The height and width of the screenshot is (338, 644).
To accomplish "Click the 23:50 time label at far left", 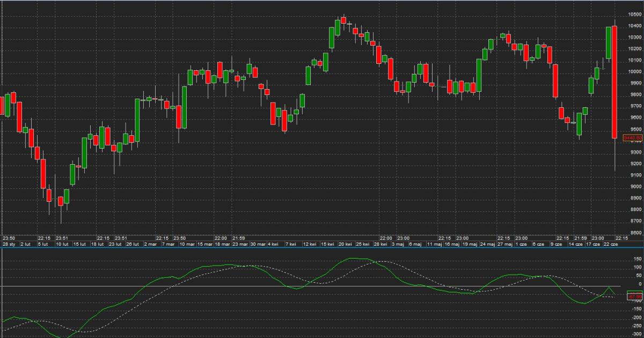I will click(9, 238).
